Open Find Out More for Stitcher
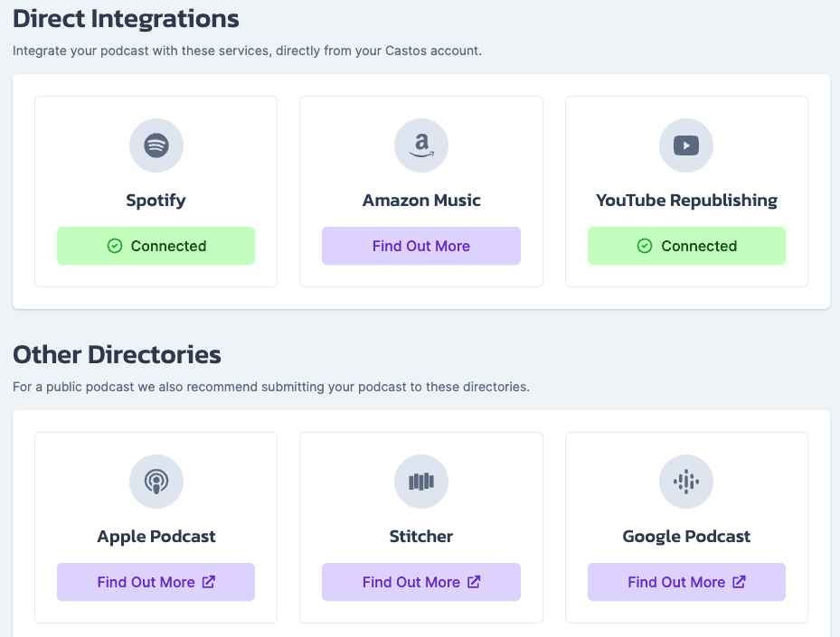Screen dimensions: 840x637 pos(421,582)
